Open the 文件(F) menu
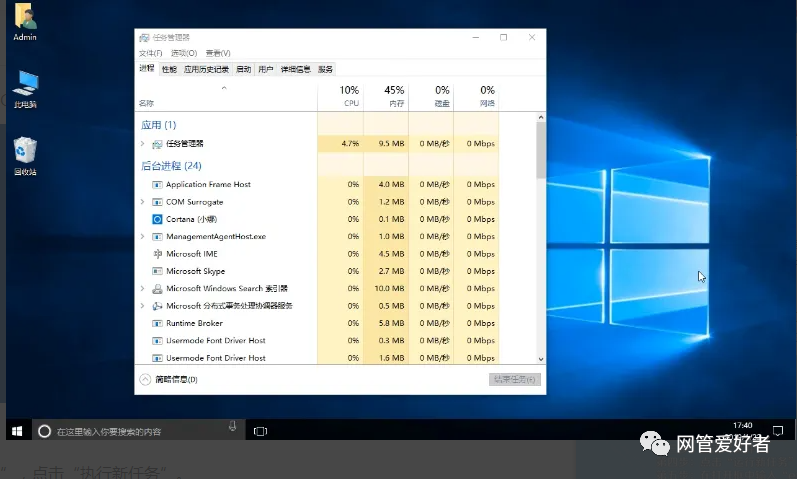797x479 pixels. click(150, 53)
